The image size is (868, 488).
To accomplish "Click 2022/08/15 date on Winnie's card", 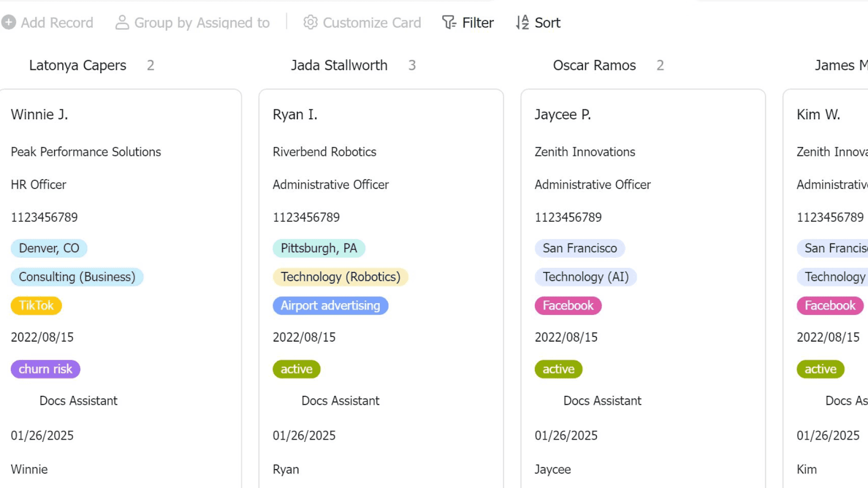I will coord(42,337).
